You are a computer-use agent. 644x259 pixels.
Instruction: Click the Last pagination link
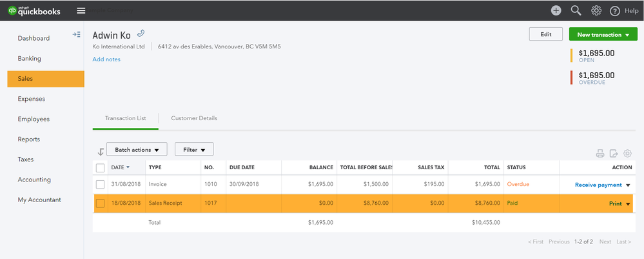pos(624,242)
